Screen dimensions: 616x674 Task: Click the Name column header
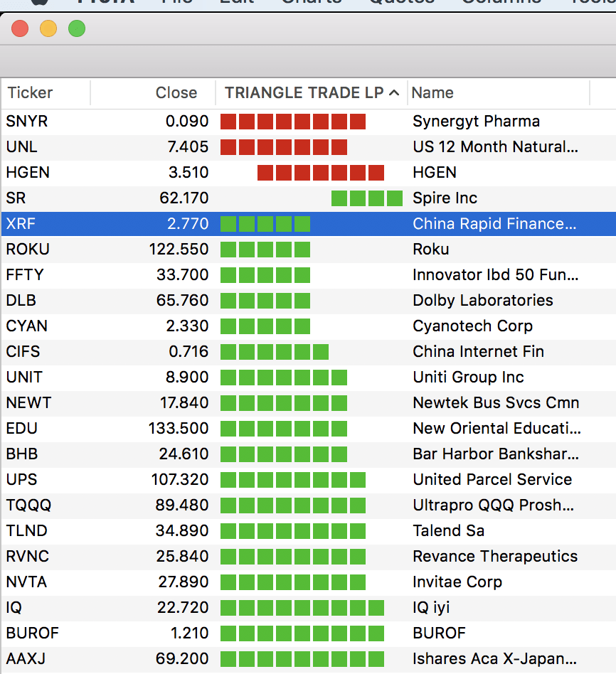(432, 93)
